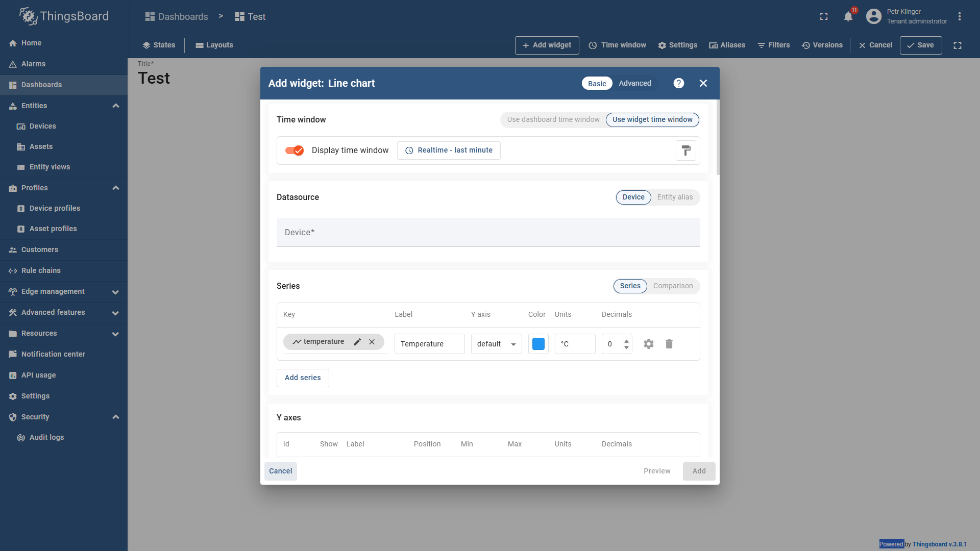Switch to the Advanced widget tab
The height and width of the screenshot is (551, 980).
click(x=634, y=83)
